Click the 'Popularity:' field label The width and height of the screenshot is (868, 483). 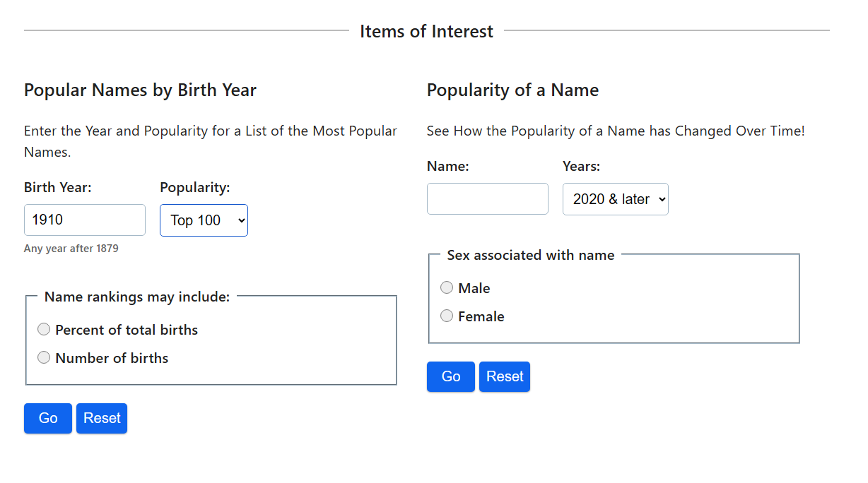pos(195,187)
